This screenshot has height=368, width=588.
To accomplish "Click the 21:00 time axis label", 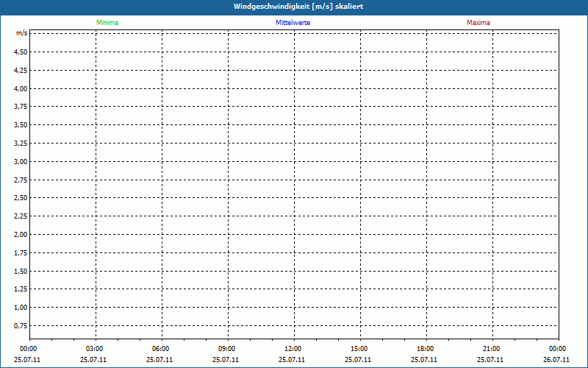I will point(492,349).
